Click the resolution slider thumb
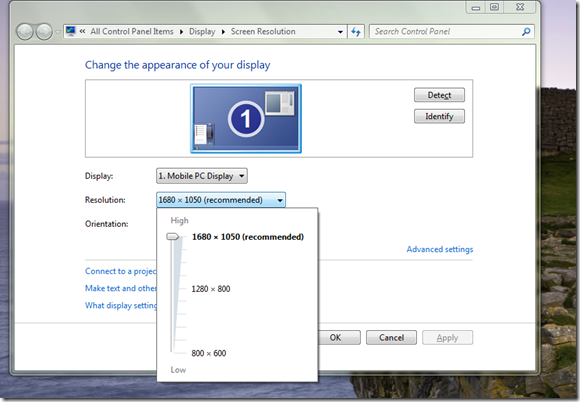Image resolution: width=580 pixels, height=402 pixels. [x=173, y=237]
